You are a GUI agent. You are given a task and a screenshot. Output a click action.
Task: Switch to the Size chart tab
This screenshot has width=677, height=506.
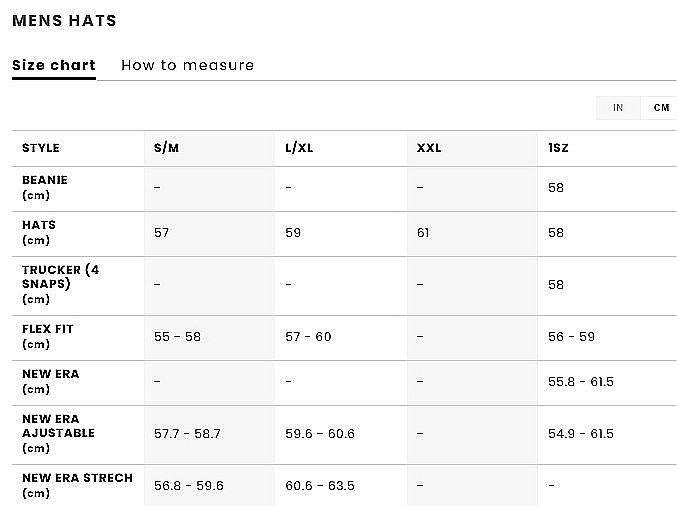54,66
